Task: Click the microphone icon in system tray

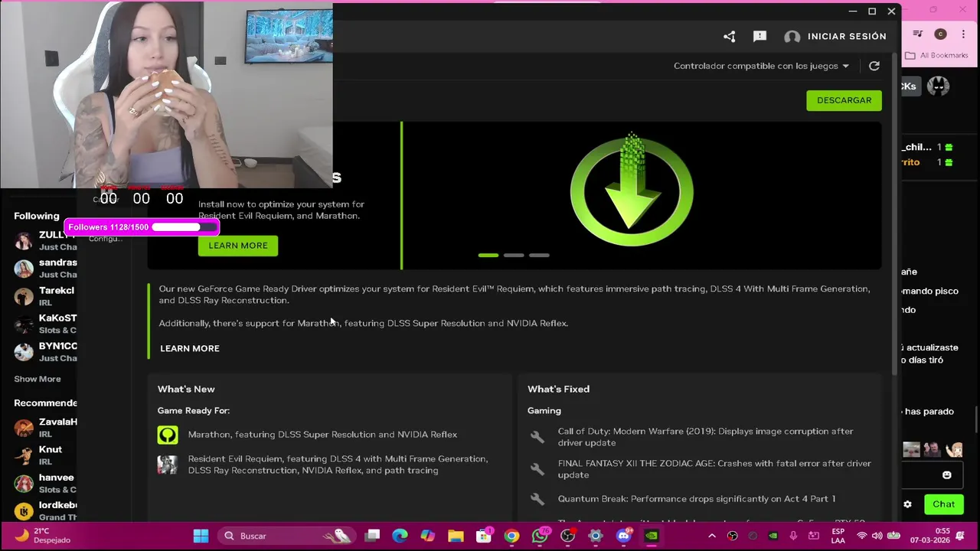Action: (x=793, y=536)
